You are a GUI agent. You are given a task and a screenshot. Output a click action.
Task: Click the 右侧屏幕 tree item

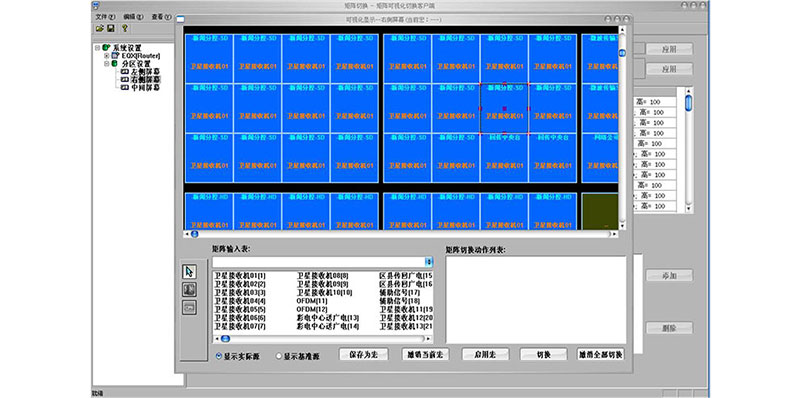(x=145, y=80)
